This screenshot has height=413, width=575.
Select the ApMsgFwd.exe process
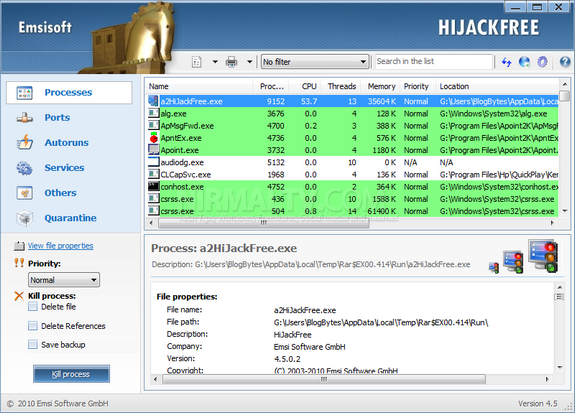click(353, 126)
